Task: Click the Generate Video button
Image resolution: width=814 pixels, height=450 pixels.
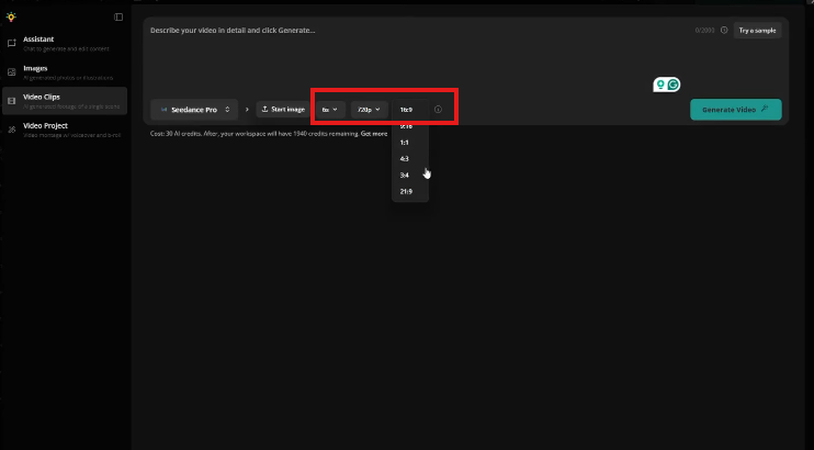Action: pyautogui.click(x=736, y=110)
